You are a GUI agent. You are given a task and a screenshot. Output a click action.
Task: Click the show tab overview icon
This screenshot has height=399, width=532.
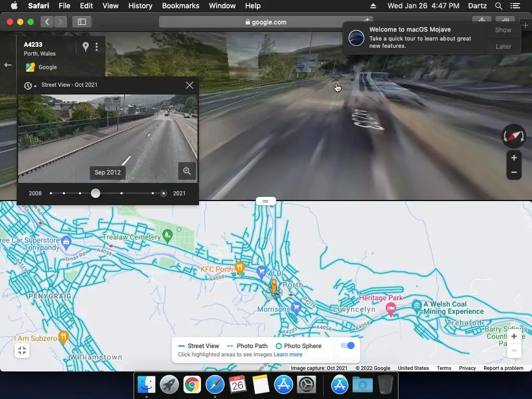pos(506,20)
